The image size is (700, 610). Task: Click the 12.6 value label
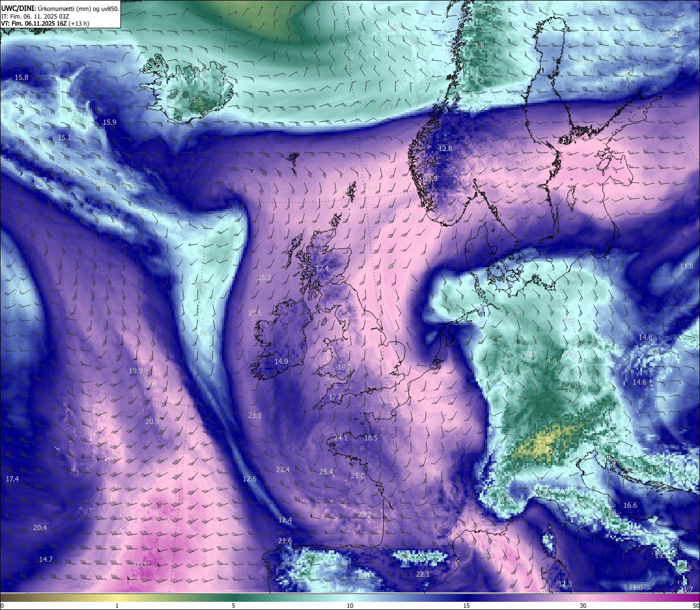pos(249,479)
